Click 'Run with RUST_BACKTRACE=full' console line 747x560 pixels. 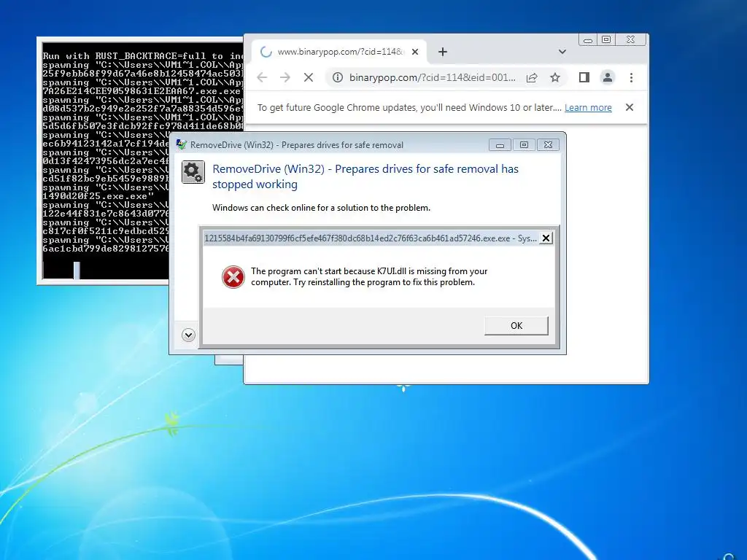coord(142,56)
